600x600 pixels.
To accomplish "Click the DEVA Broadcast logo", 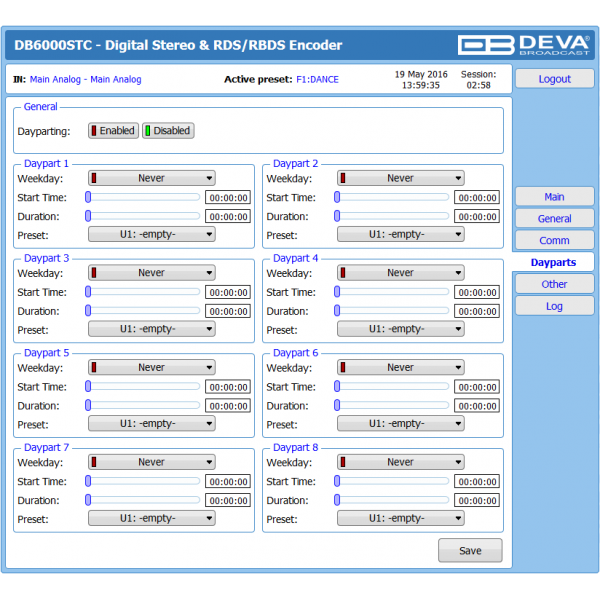I will (523, 45).
